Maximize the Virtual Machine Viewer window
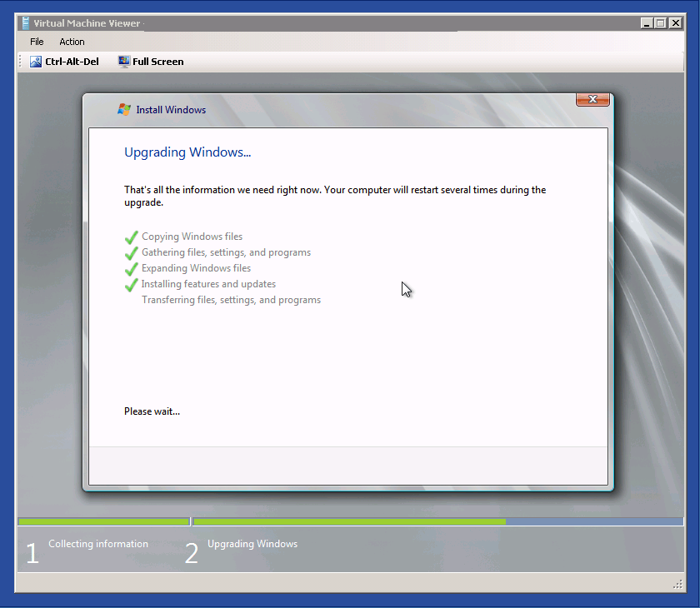The width and height of the screenshot is (700, 608). tap(661, 22)
